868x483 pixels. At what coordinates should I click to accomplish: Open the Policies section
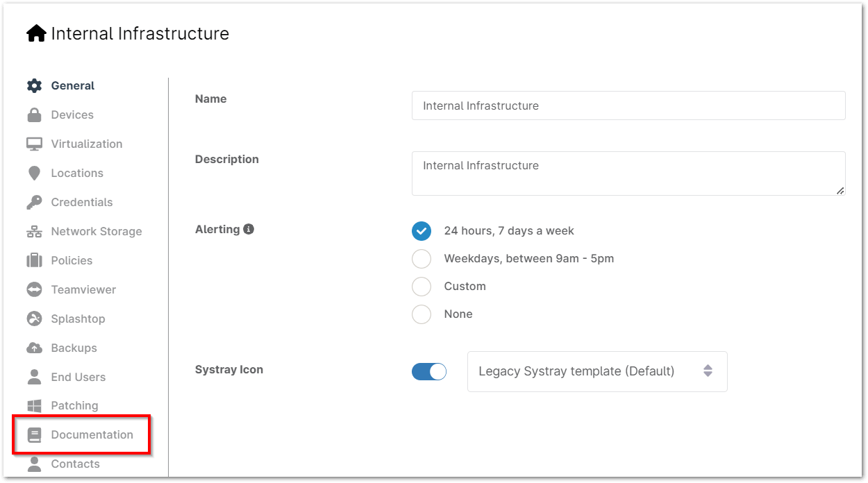tap(72, 261)
